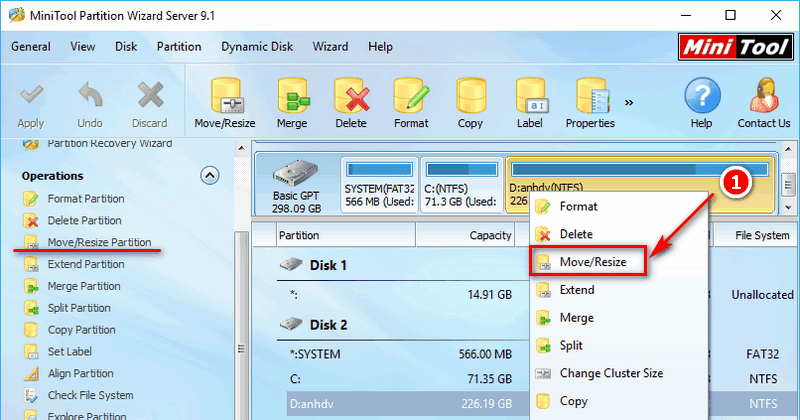Click the Format toolbar icon
800x420 pixels.
click(411, 95)
